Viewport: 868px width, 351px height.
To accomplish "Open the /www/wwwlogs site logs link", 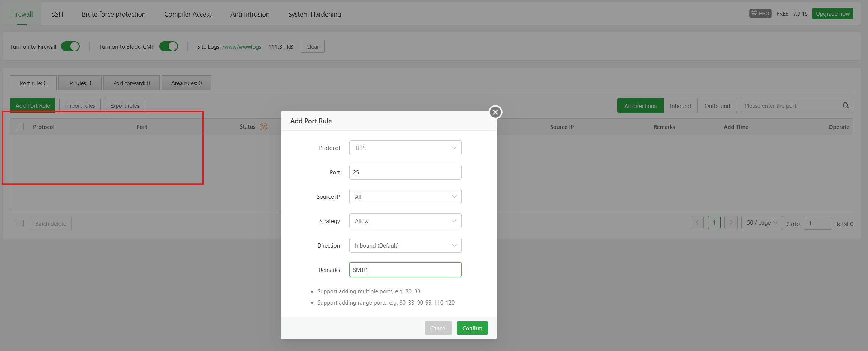I will 242,47.
